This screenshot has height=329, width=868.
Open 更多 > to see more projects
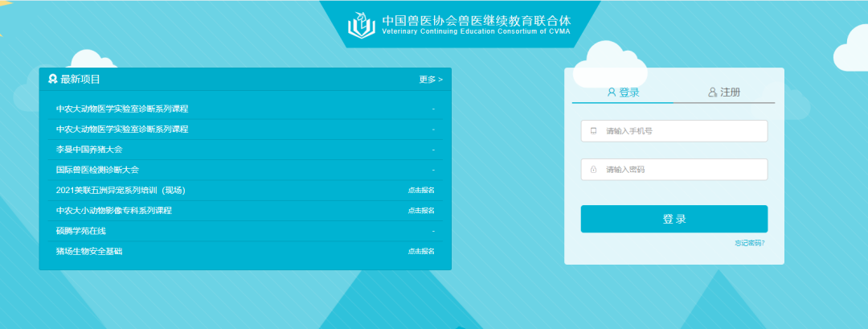[431, 79]
